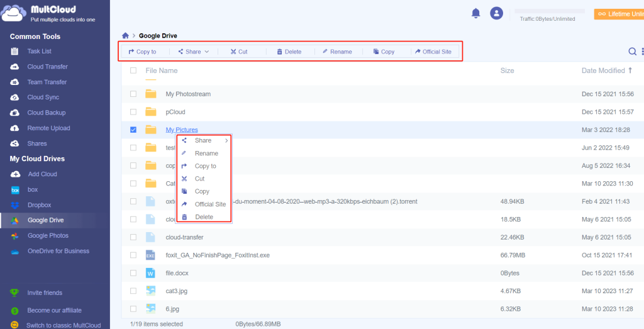Click the file.docx Word icon
Screen dimensions: 644x329
pos(150,273)
